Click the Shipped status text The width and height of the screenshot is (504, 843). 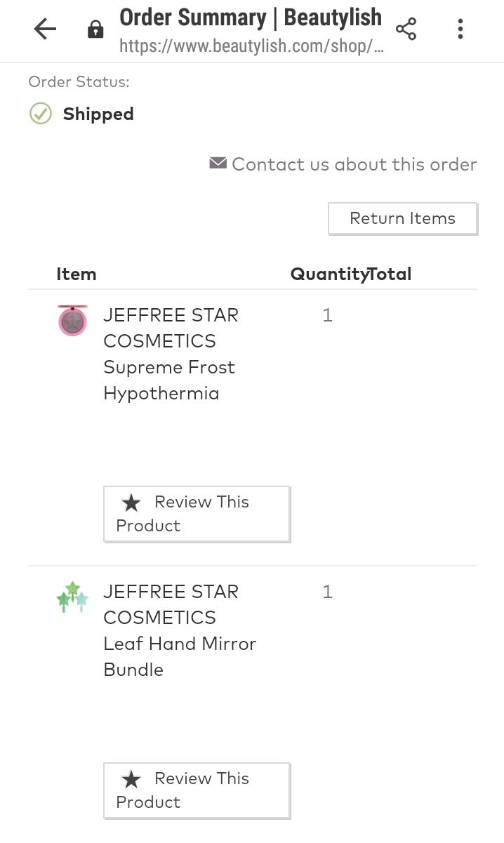coord(98,114)
